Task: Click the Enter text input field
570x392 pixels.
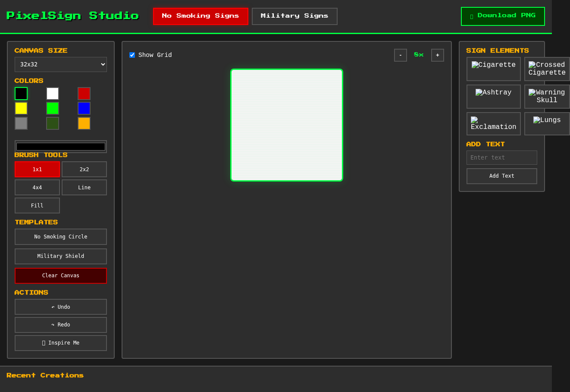Action: pos(501,157)
